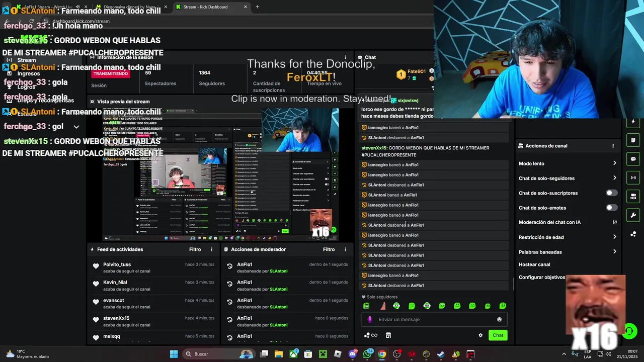Image resolution: width=644 pixels, height=362 pixels.
Task: Click the broadcast signal icon in right sidebar
Action: click(x=633, y=177)
